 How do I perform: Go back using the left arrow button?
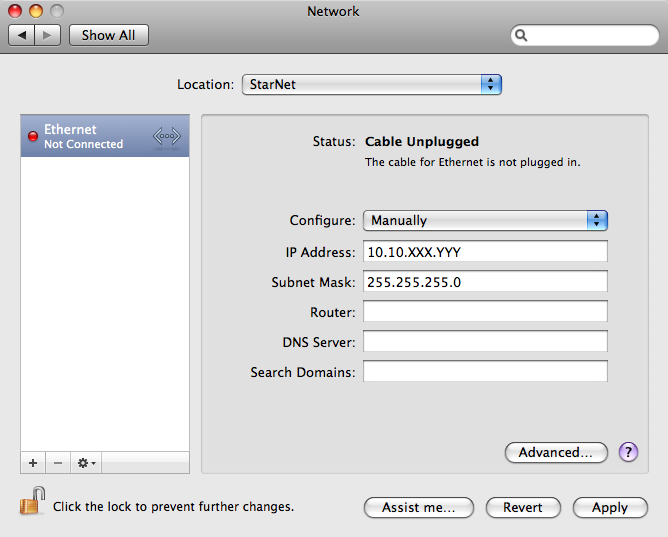[x=22, y=35]
